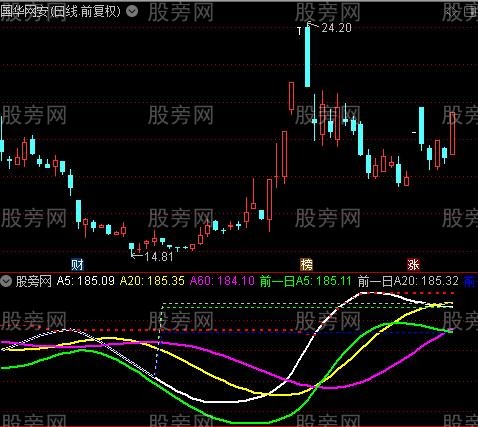Expand the indicator panel dropdown arrow
The height and width of the screenshot is (427, 478).
pyautogui.click(x=5, y=281)
